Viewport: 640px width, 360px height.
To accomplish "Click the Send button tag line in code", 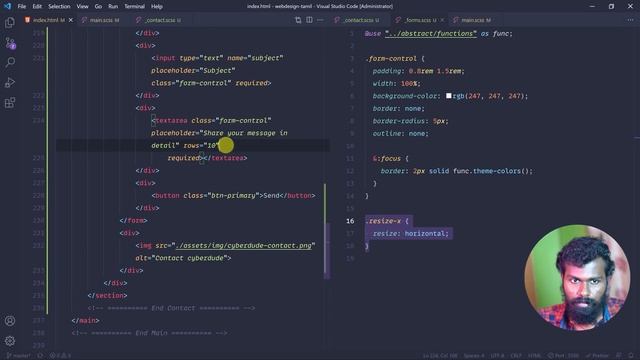I will [x=233, y=196].
